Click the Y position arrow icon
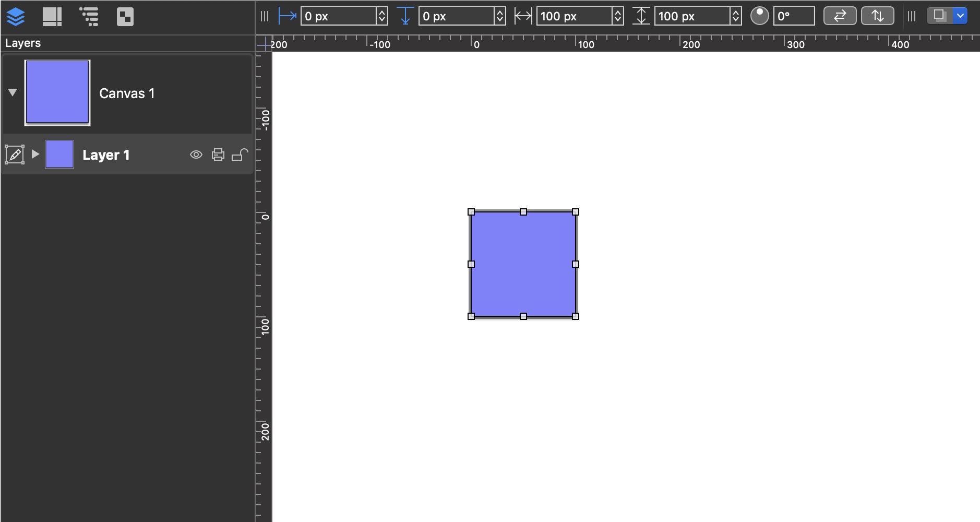Screen dimensions: 980x522 (x=405, y=16)
